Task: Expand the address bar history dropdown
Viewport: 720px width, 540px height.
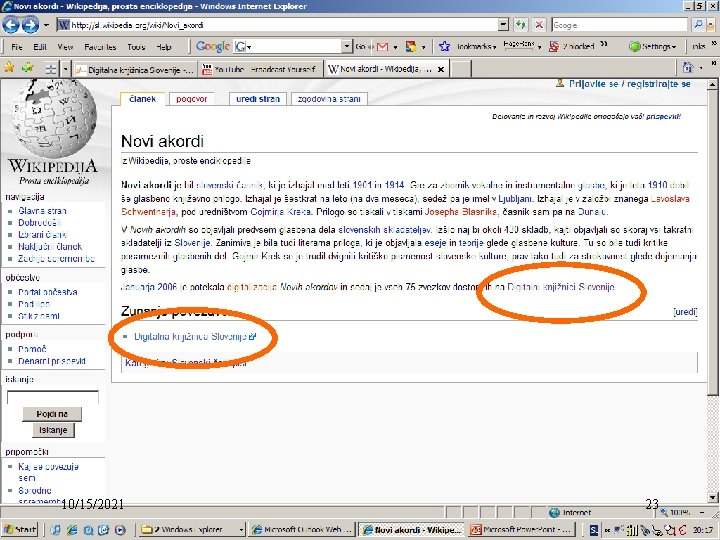Action: coord(504,25)
